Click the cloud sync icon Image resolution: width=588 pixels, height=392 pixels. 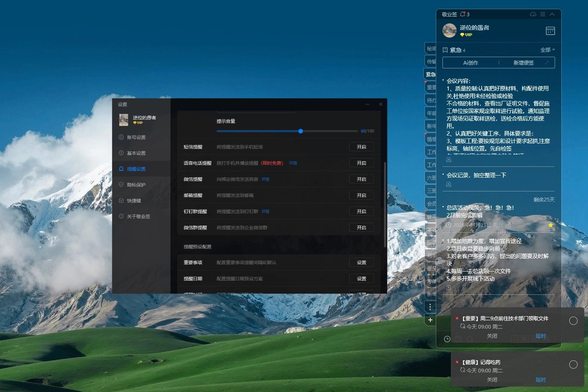click(x=533, y=14)
